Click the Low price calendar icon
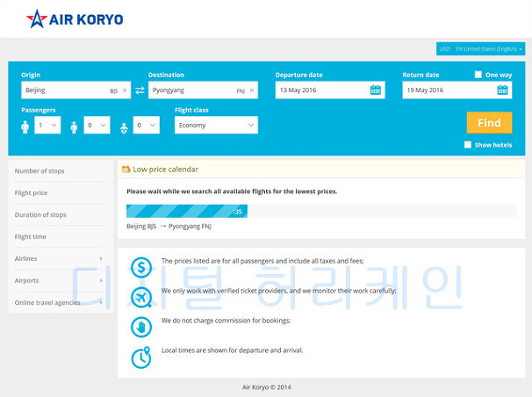 126,170
